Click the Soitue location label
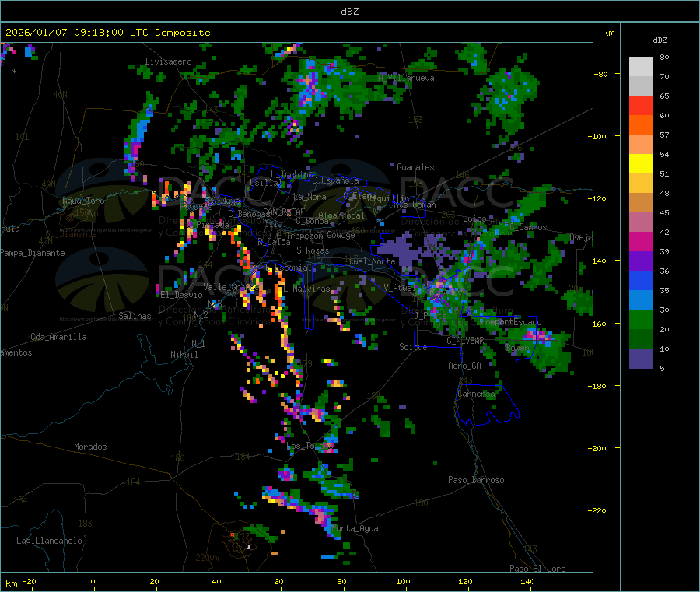This screenshot has width=700, height=592. point(413,347)
